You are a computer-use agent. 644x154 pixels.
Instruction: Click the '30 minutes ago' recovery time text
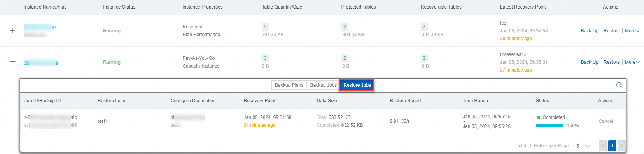tap(516, 38)
